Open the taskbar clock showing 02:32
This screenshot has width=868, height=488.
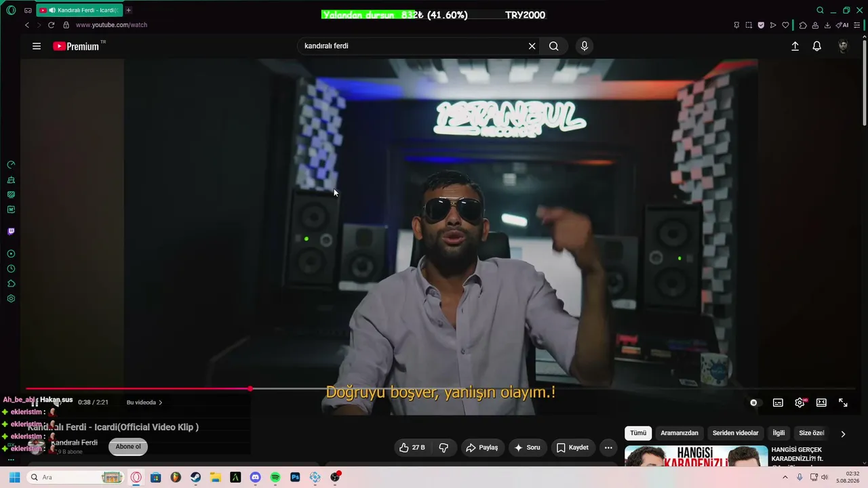tap(847, 477)
